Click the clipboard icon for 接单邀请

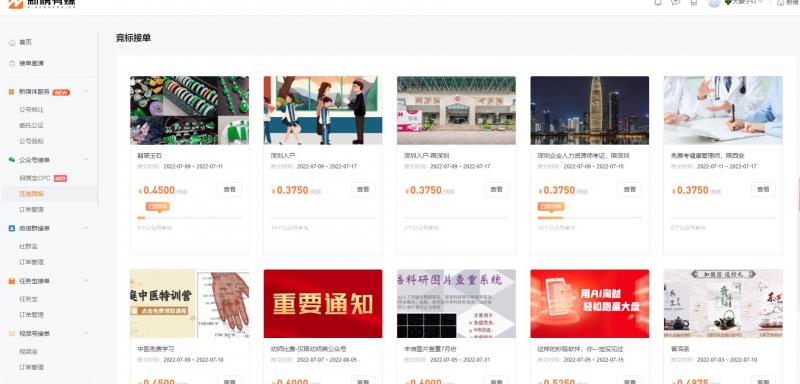12,63
